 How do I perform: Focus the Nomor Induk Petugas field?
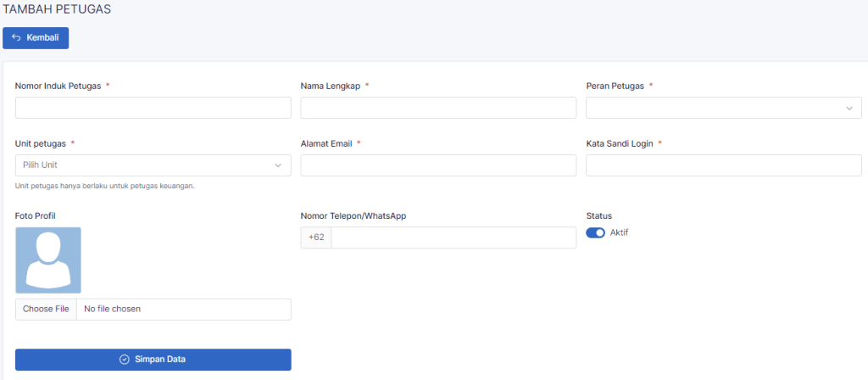[x=153, y=108]
